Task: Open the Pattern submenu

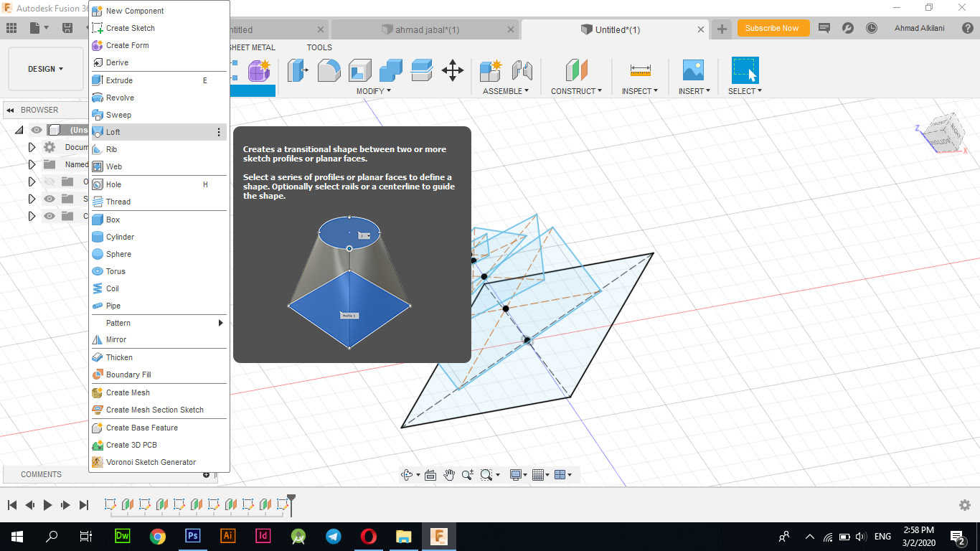Action: (x=158, y=323)
